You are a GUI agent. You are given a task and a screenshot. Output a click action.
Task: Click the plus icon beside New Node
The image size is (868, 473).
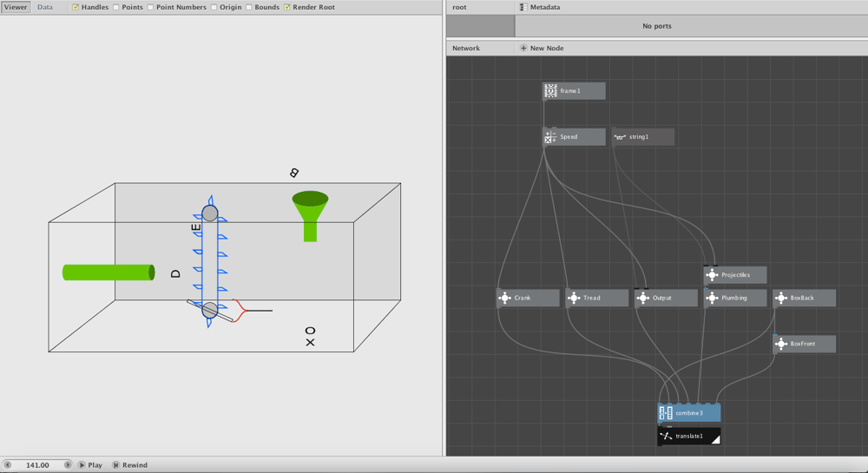523,48
